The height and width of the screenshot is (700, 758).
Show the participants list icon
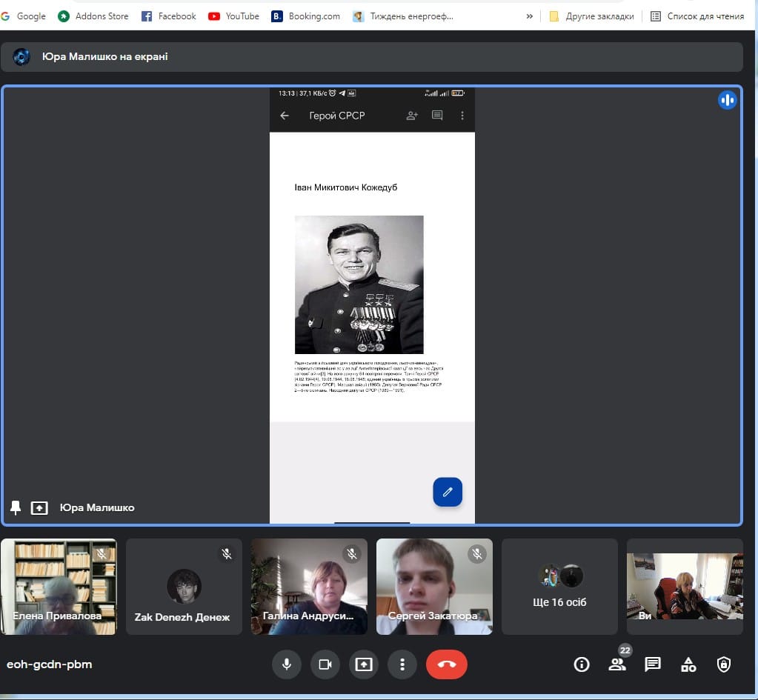click(617, 664)
